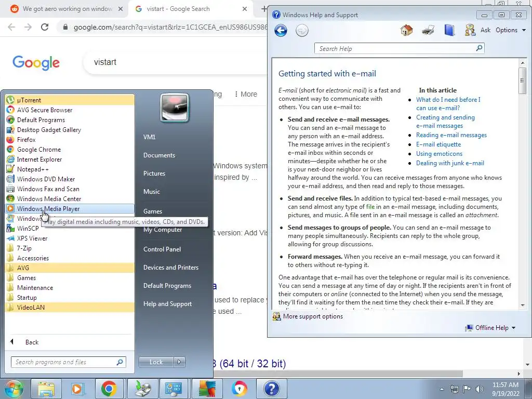
Task: Open Default Programs in the programs list
Action: click(x=70, y=120)
